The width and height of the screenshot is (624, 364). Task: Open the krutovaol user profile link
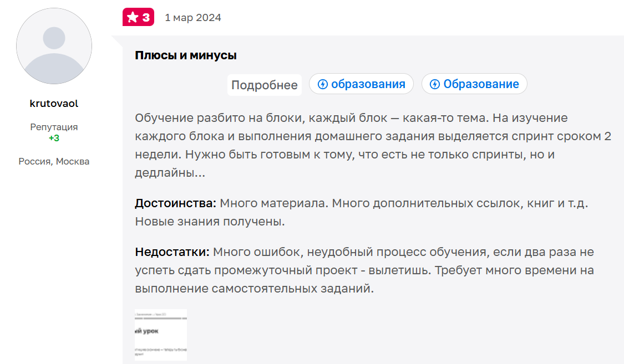54,104
